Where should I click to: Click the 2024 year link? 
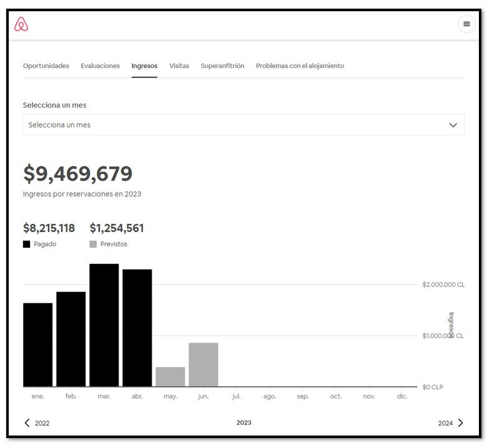pos(445,423)
